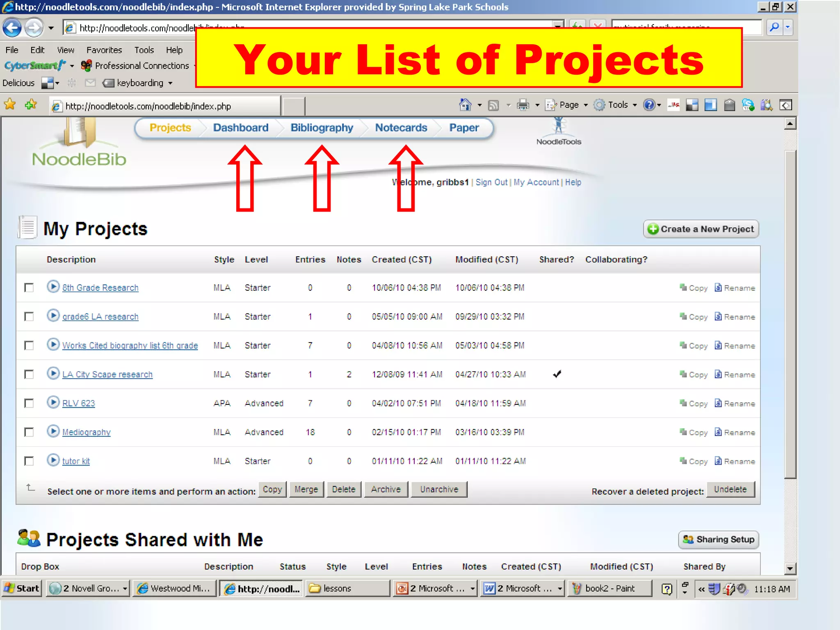Click the Windows Start button
The height and width of the screenshot is (630, 840).
(x=22, y=589)
